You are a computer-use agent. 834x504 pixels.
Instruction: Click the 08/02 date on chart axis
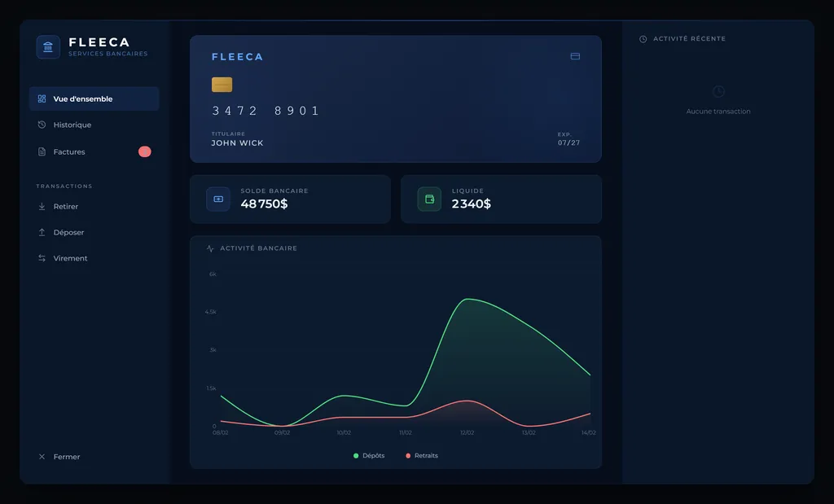point(221,433)
